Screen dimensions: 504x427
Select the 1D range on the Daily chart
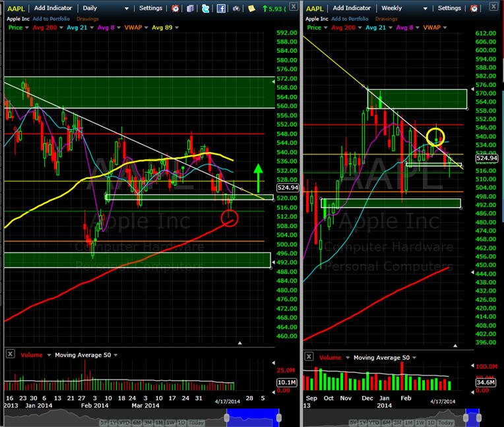181,422
